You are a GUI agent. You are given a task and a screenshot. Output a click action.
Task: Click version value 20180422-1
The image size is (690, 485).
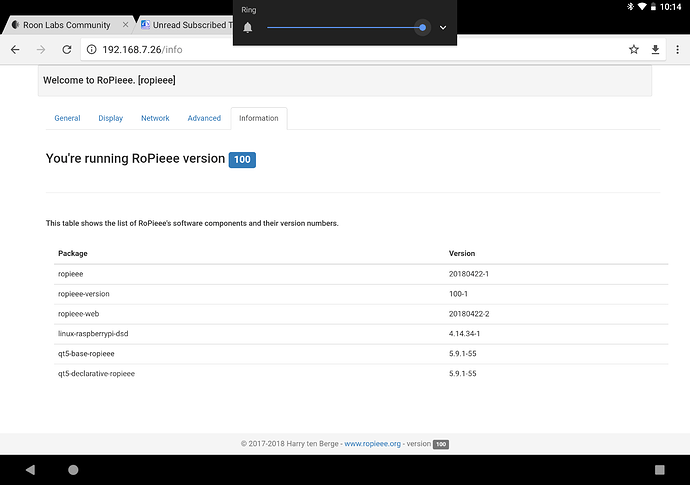469,274
